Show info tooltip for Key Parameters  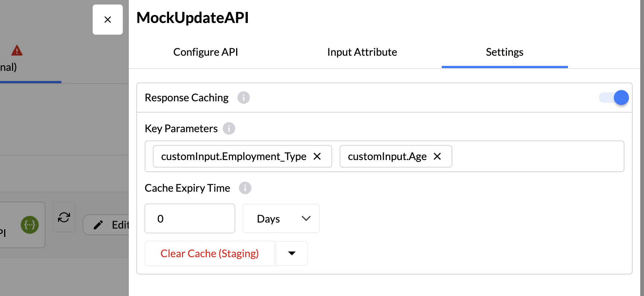tap(229, 128)
